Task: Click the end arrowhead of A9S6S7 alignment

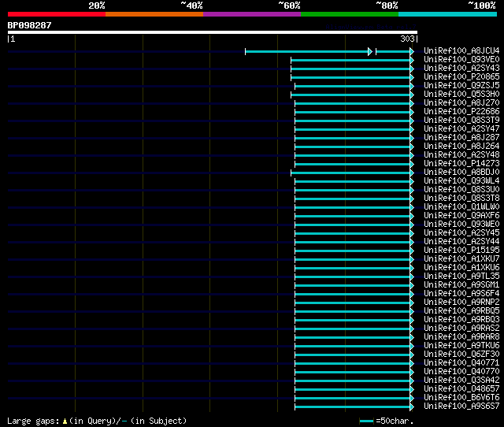Action: click(x=412, y=407)
